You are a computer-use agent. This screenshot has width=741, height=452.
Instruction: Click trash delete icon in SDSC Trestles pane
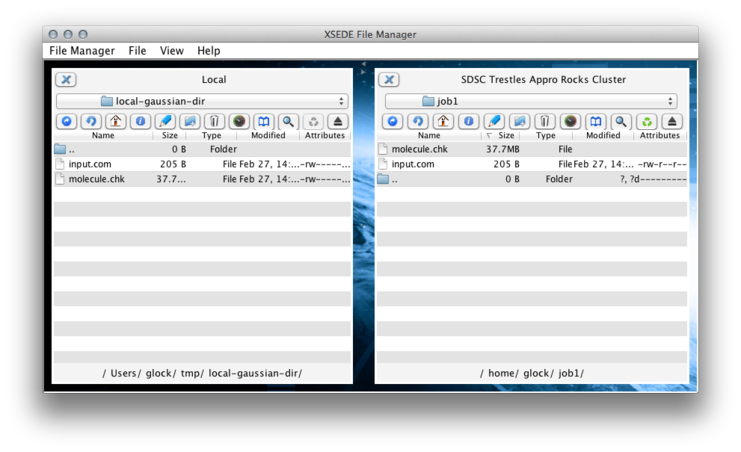[545, 122]
